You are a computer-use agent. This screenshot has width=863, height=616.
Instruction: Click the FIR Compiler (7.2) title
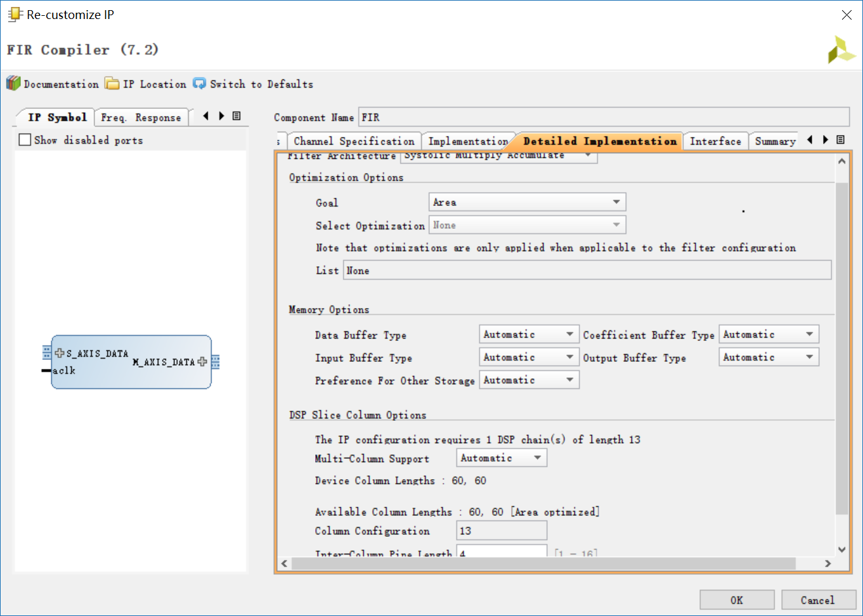click(83, 50)
